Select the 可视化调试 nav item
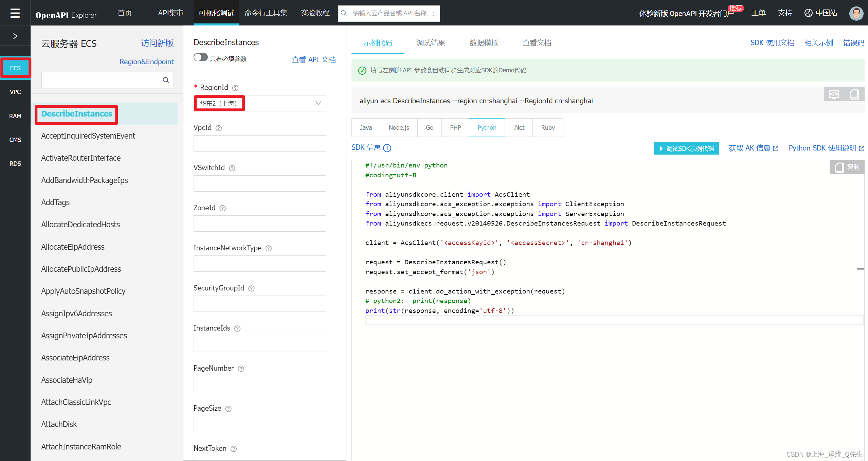 [x=216, y=13]
